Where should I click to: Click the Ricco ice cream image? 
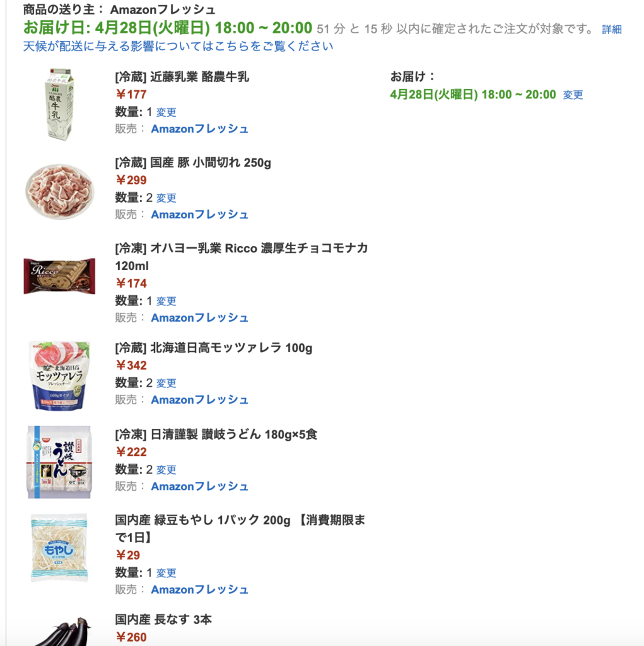pyautogui.click(x=59, y=276)
